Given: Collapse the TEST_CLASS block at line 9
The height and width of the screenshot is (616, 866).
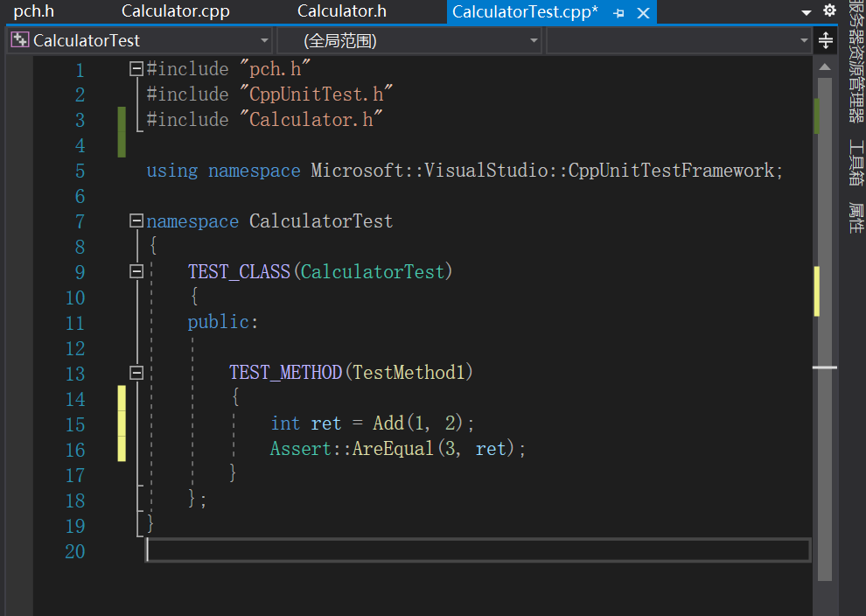Looking at the screenshot, I should 136,271.
